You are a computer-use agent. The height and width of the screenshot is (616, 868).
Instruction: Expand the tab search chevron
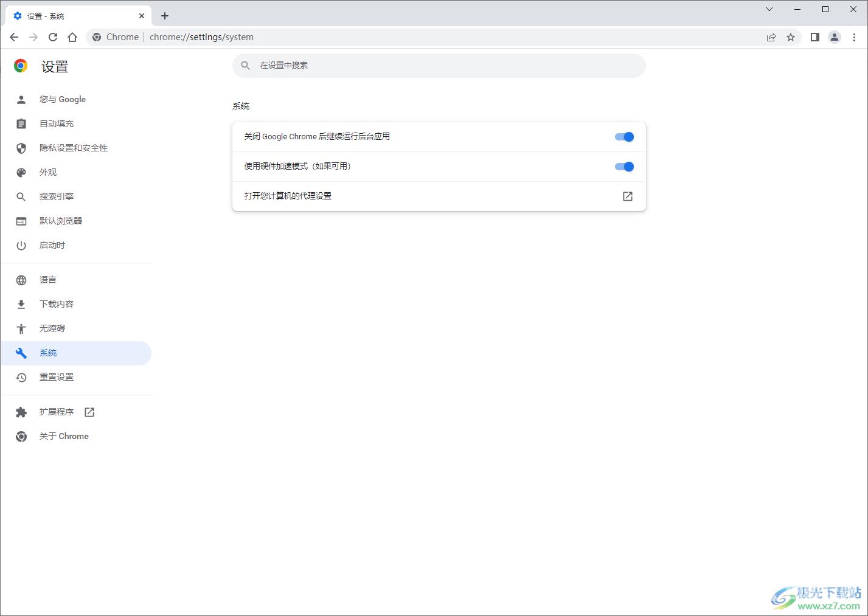[x=769, y=9]
